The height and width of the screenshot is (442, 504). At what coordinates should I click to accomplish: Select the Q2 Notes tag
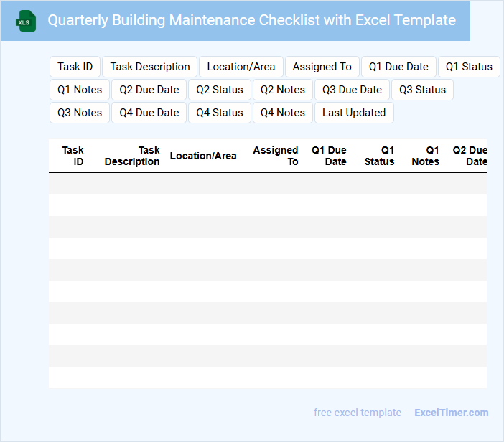(283, 90)
